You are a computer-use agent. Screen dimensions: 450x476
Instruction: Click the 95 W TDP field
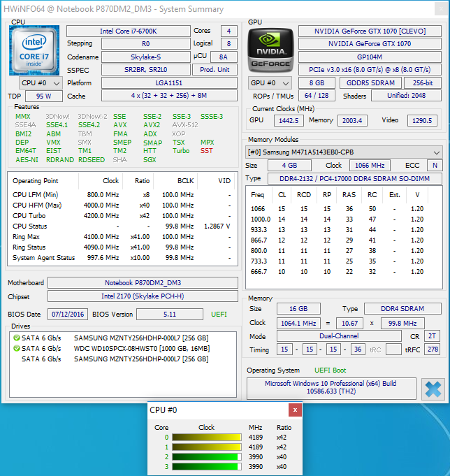tap(44, 96)
